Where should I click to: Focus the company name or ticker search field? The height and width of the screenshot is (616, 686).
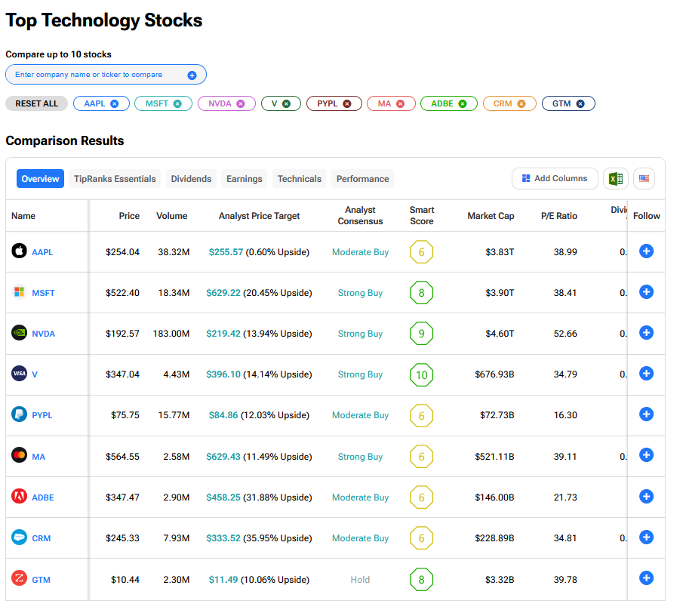98,75
